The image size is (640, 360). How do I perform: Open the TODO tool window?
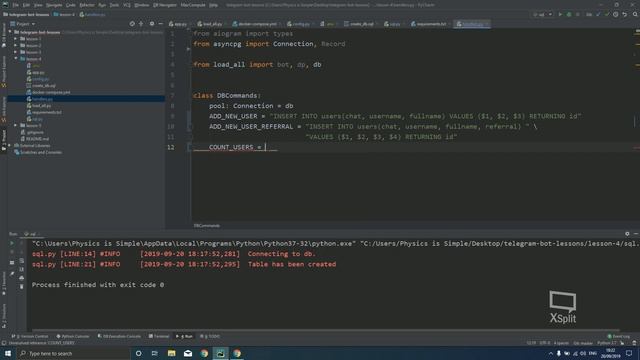tap(210, 336)
